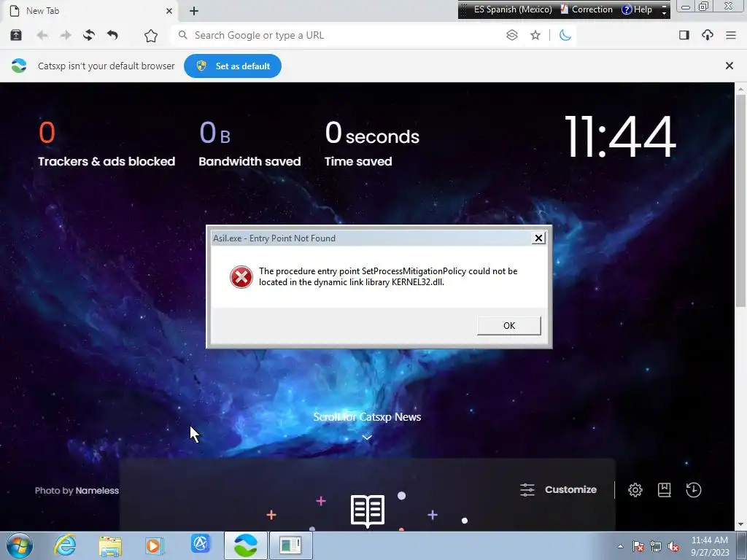The width and height of the screenshot is (747, 560).
Task: Show hidden tray icons arrow
Action: click(x=620, y=546)
